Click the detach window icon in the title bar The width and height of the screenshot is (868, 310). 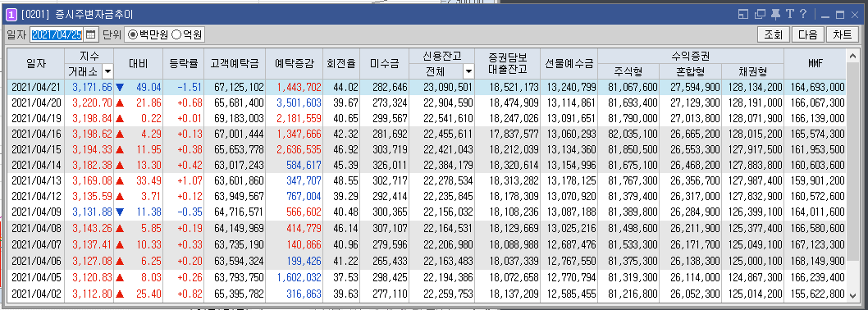[760, 15]
